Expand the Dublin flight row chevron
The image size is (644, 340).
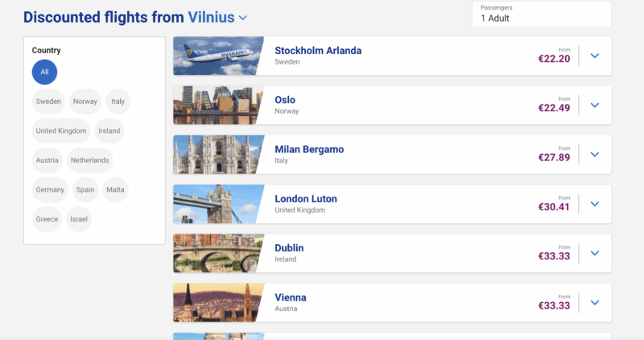(x=595, y=253)
